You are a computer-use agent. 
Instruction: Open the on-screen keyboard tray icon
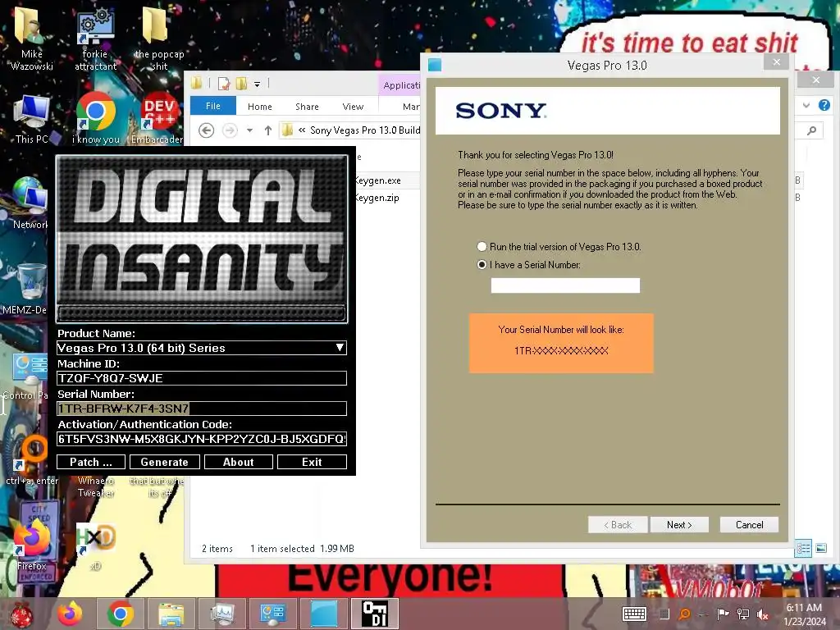point(634,614)
